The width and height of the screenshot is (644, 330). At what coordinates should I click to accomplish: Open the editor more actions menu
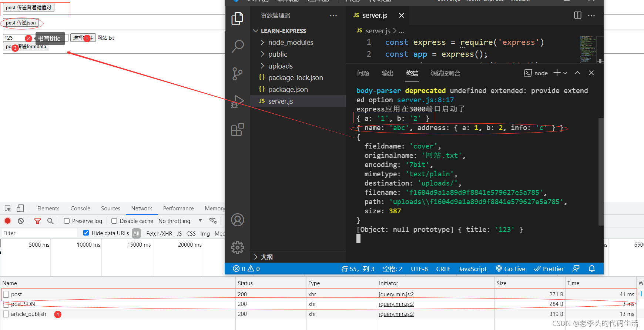[591, 15]
